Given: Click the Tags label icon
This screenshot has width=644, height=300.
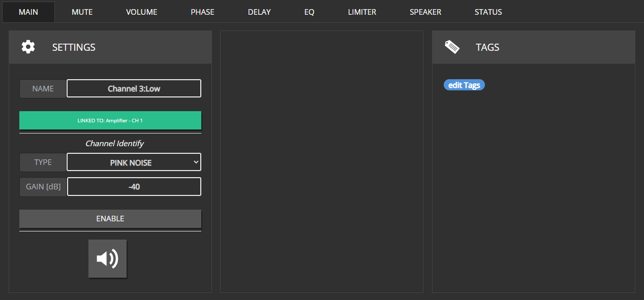Looking at the screenshot, I should [452, 47].
